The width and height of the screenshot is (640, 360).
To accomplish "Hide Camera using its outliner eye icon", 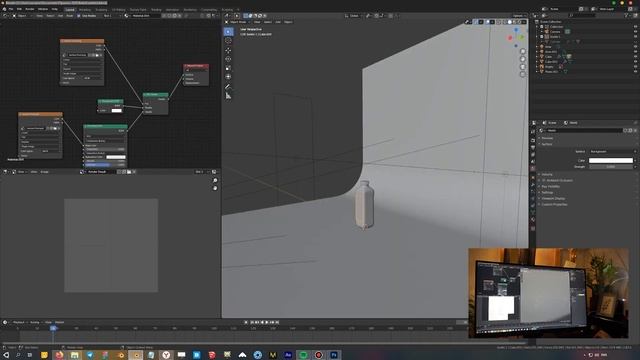I will click(x=636, y=31).
